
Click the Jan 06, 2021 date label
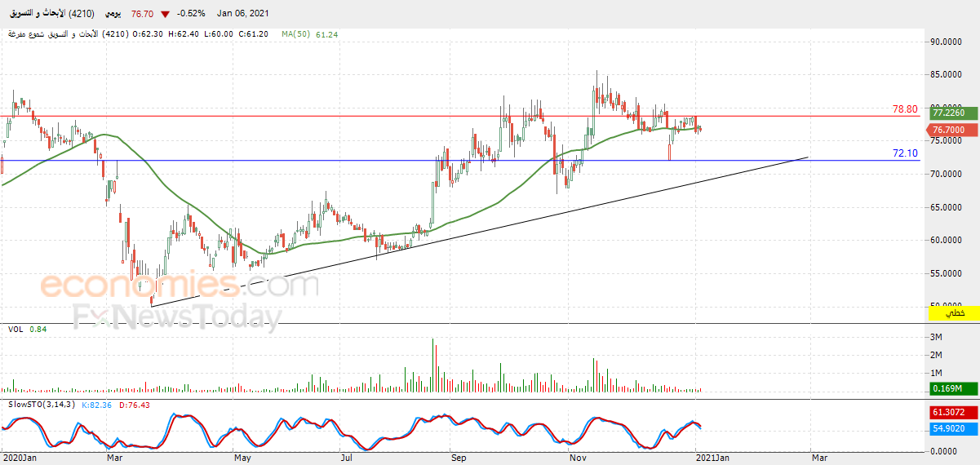242,14
